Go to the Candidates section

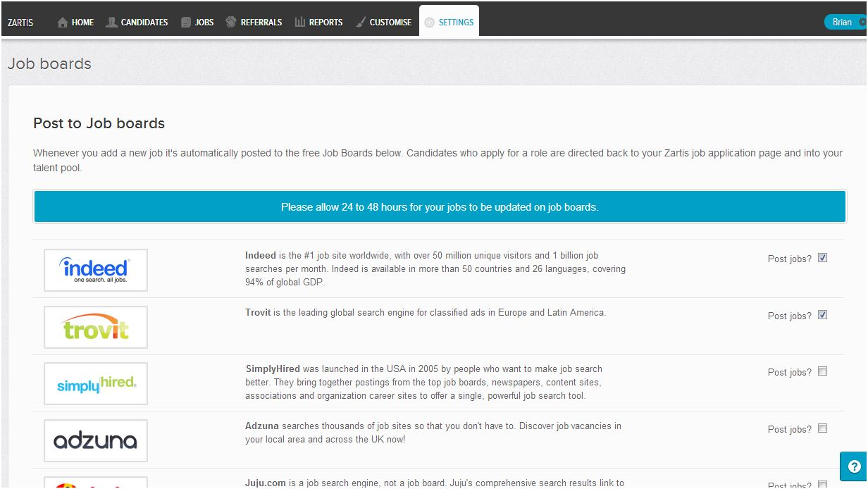pyautogui.click(x=137, y=23)
